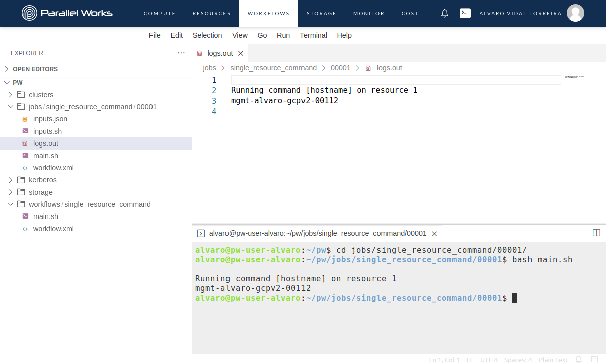Image resolution: width=606 pixels, height=364 pixels.
Task: Open the Terminal menu
Action: point(314,35)
